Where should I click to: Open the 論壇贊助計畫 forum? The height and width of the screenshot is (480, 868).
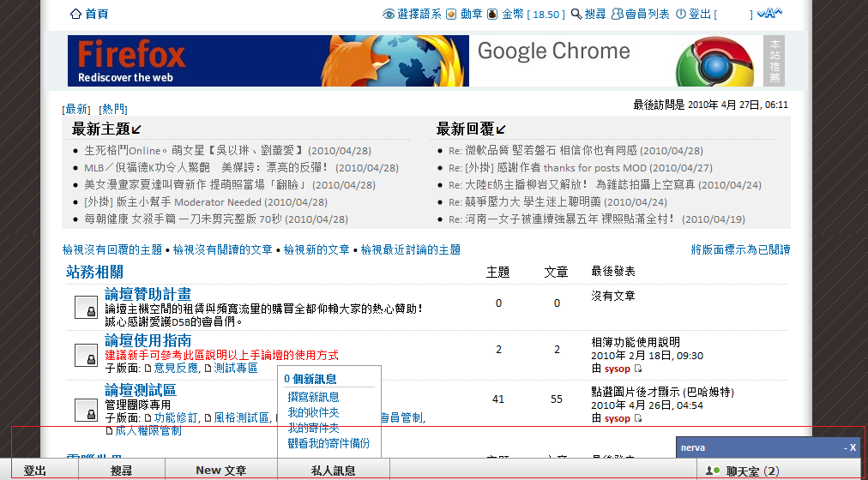point(148,294)
